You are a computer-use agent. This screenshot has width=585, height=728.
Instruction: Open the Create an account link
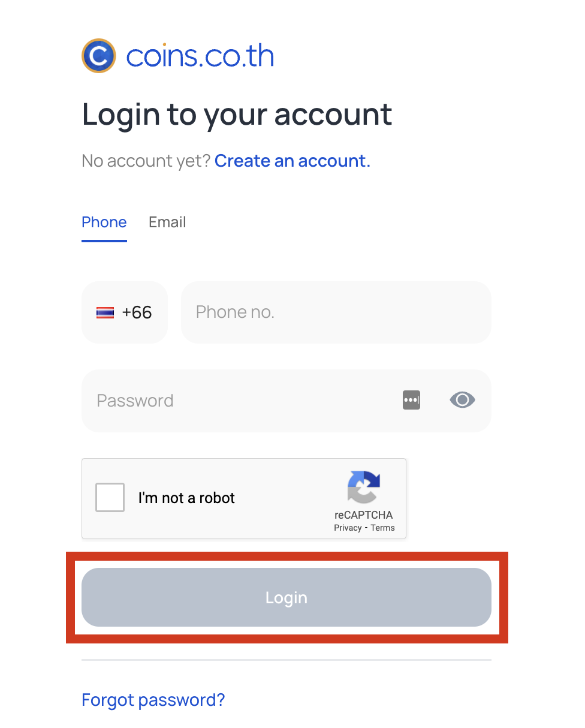click(292, 161)
